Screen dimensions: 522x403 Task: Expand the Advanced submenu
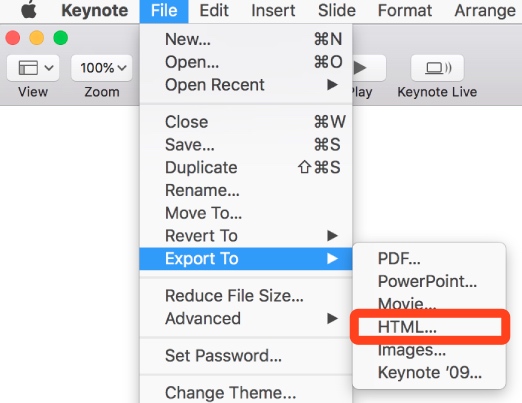[246, 318]
